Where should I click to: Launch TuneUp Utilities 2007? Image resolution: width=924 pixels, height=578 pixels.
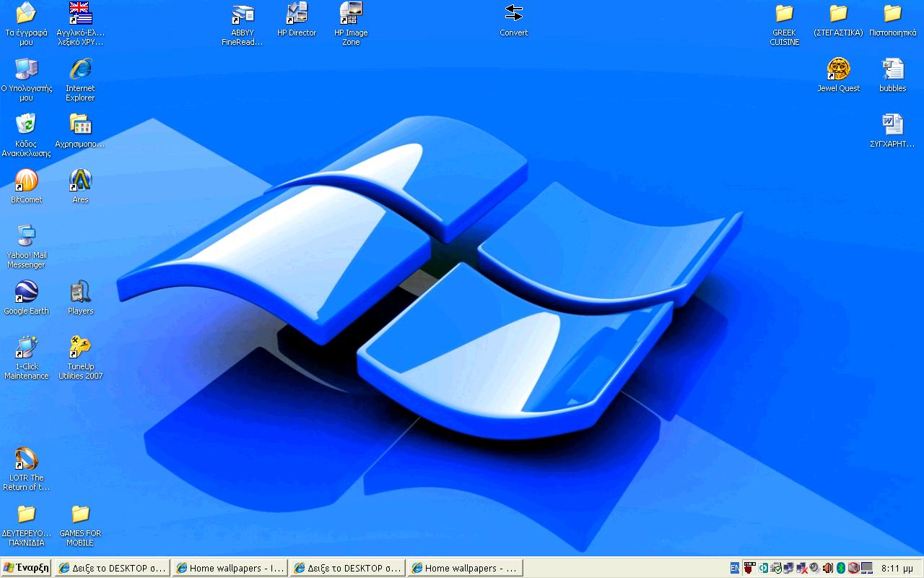coord(80,358)
